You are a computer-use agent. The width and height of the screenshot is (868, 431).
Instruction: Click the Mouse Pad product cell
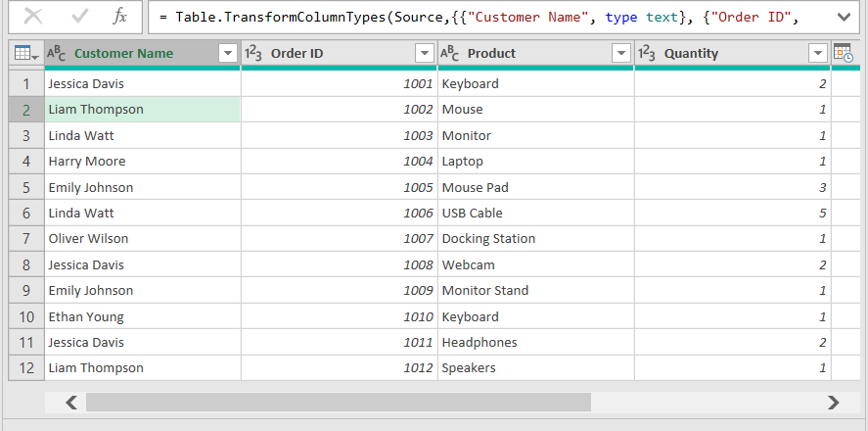pyautogui.click(x=536, y=187)
